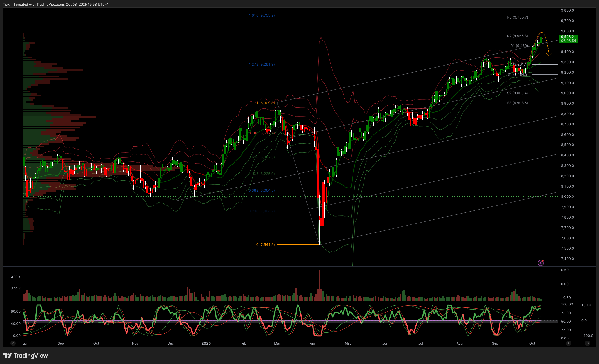Click the purple lightning bolt icon
Image resolution: width=599 pixels, height=364 pixels.
(x=541, y=263)
